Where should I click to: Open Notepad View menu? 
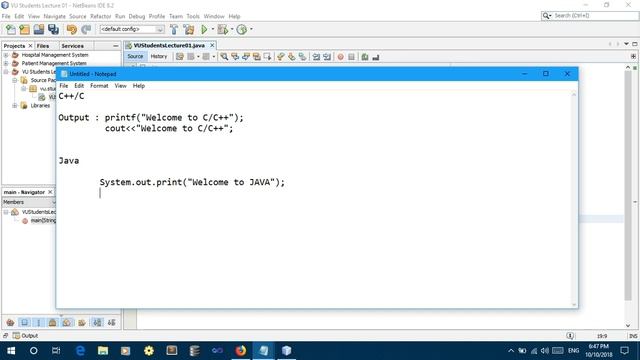120,86
